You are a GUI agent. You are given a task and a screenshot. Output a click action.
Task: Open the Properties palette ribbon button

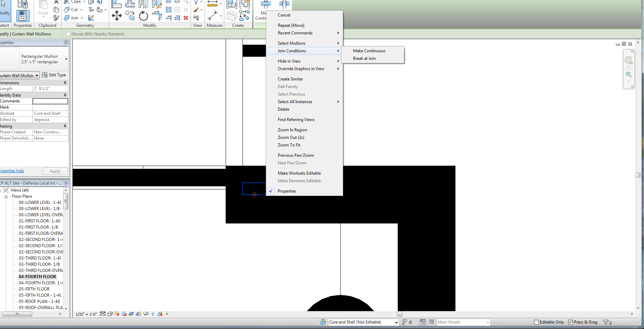tap(23, 16)
